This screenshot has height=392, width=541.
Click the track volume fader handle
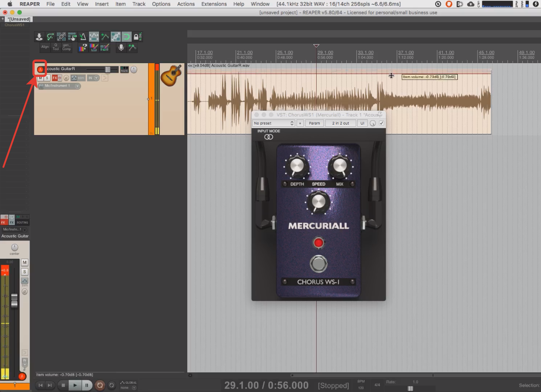click(108, 69)
